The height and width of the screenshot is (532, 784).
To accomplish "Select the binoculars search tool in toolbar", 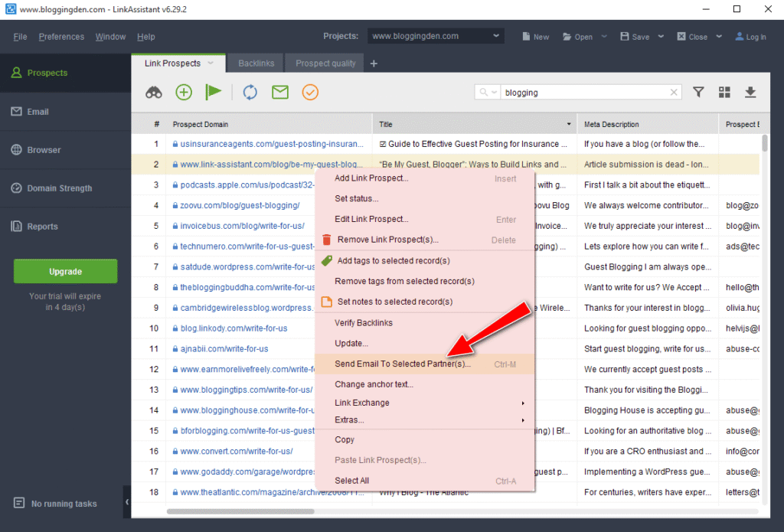I will (153, 92).
